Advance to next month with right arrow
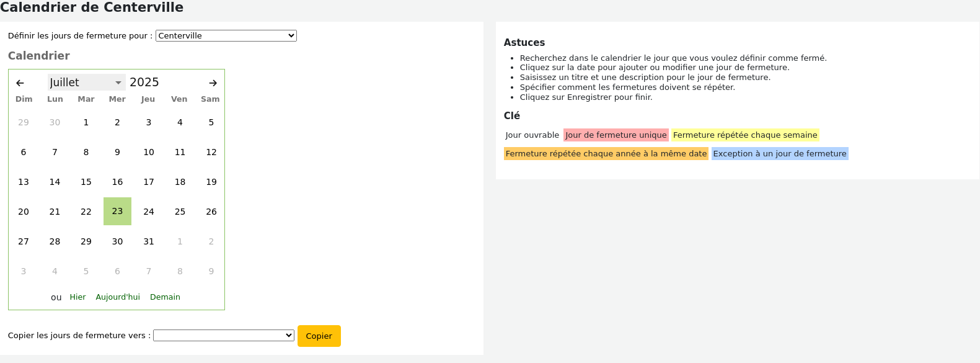 [x=213, y=83]
